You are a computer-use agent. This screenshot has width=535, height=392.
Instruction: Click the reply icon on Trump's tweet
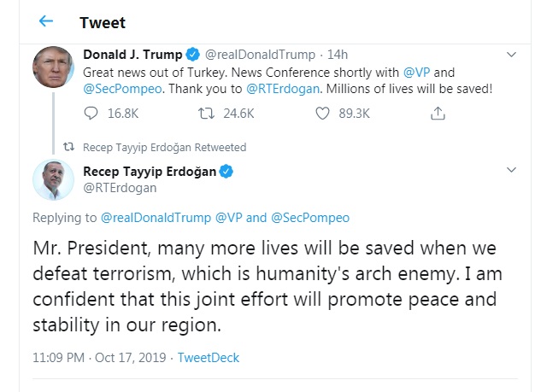pyautogui.click(x=92, y=112)
